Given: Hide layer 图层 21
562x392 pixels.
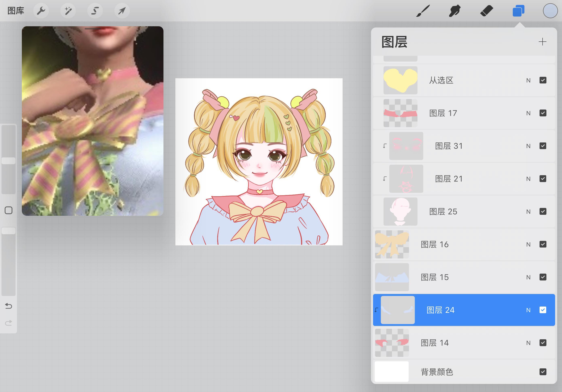Looking at the screenshot, I should (543, 178).
